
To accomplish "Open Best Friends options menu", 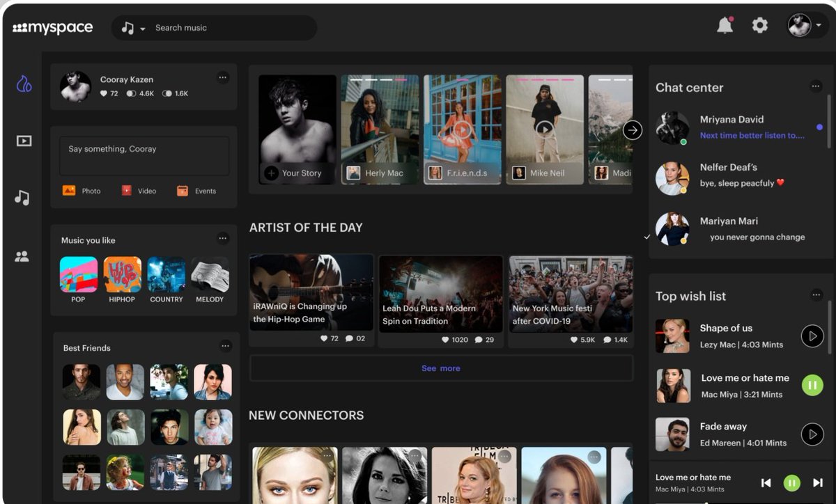I will point(225,346).
